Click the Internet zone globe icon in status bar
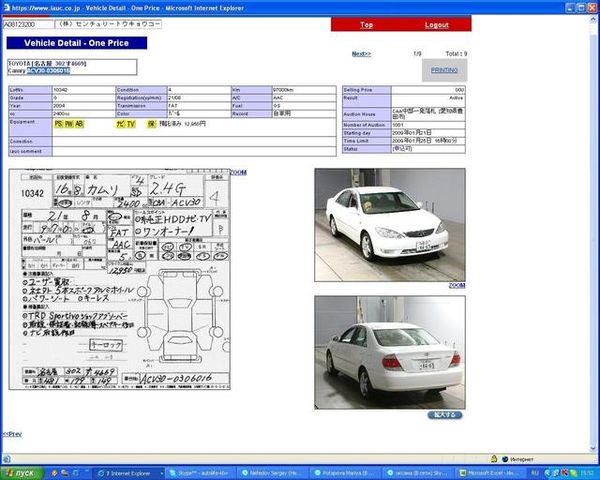 (505, 459)
